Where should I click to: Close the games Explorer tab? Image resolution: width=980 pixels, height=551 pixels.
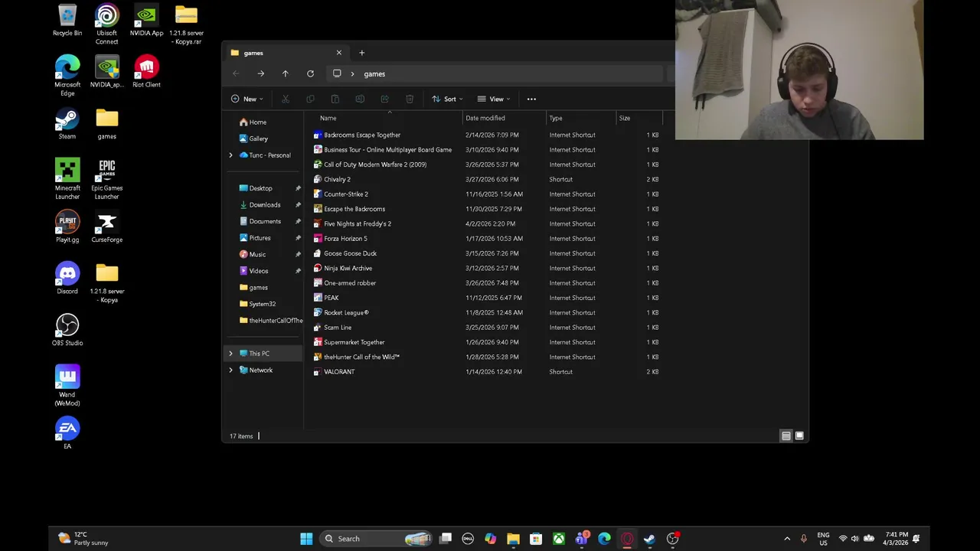338,53
